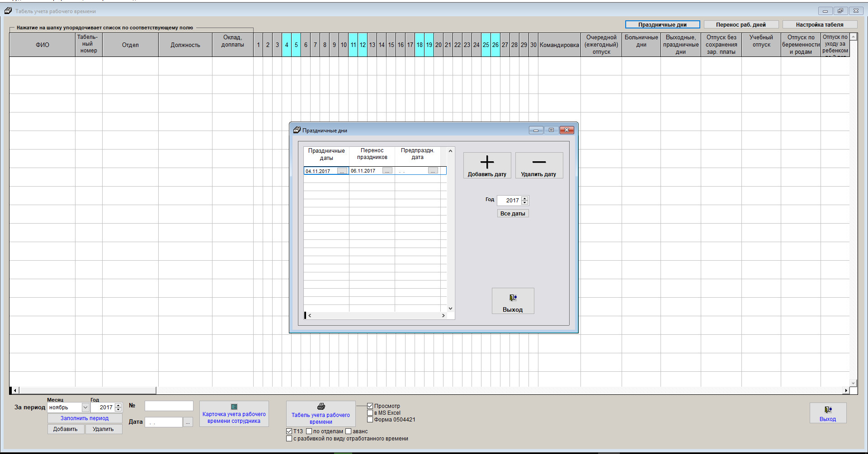
Task: Open date picker for holiday date 04.11.2017
Action: [342, 171]
